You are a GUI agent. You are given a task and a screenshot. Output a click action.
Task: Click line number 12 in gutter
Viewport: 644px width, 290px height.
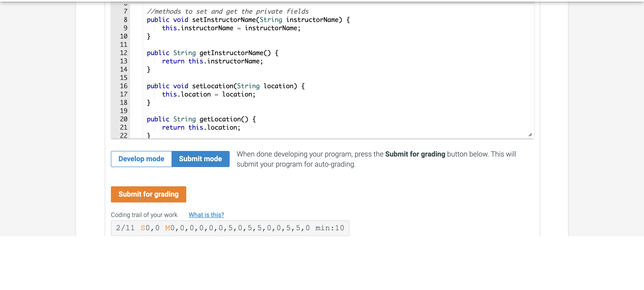tap(123, 53)
